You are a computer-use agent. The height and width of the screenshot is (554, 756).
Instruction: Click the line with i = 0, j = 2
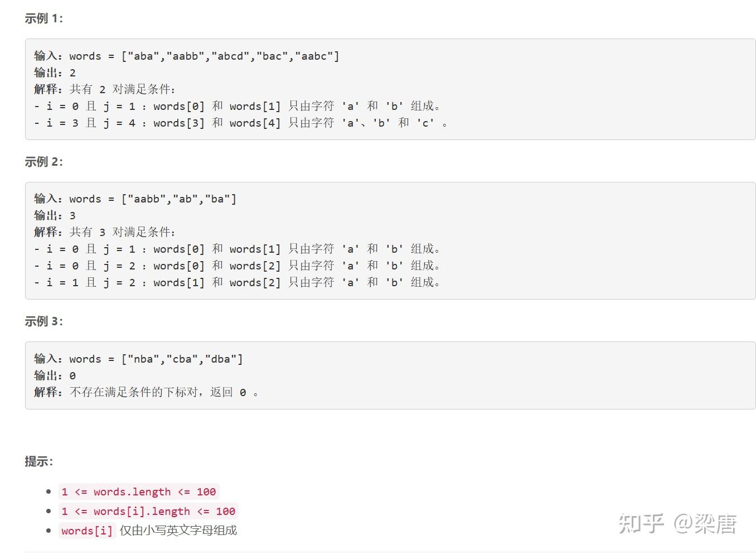[x=237, y=266]
